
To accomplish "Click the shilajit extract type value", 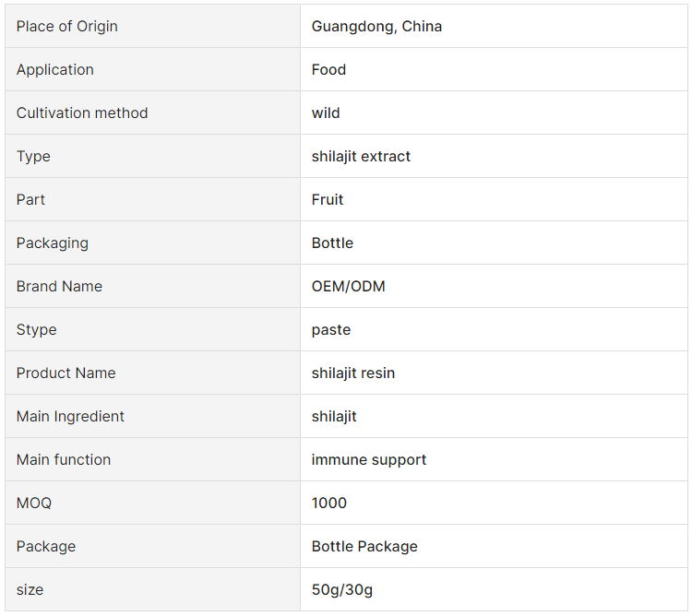I will (x=361, y=156).
